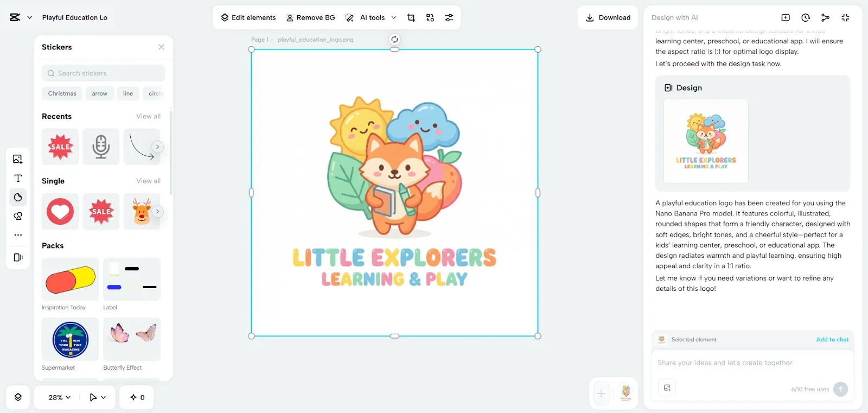This screenshot has height=413, width=868.
Task: Start a new AI chat
Action: click(786, 18)
